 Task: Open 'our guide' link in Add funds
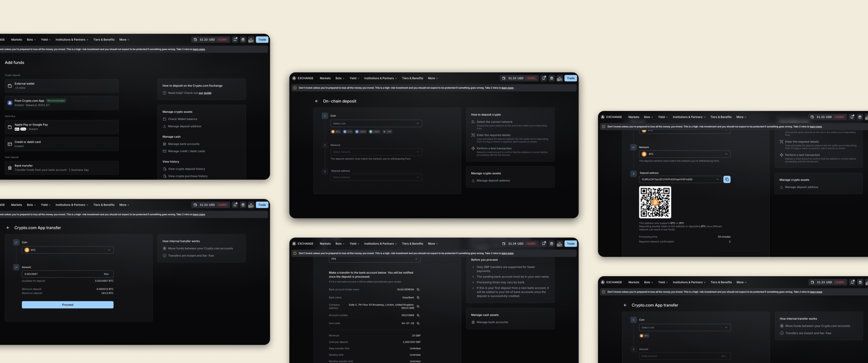point(205,93)
